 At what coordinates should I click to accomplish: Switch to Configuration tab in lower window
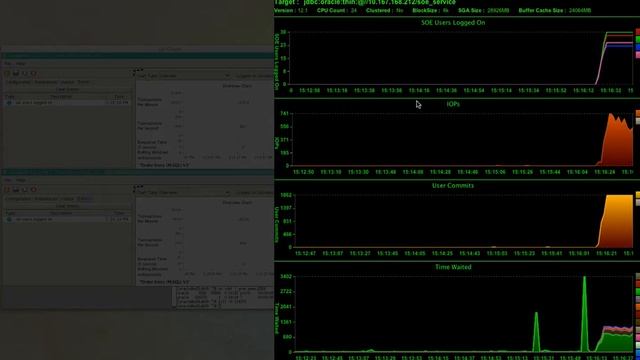(18, 199)
